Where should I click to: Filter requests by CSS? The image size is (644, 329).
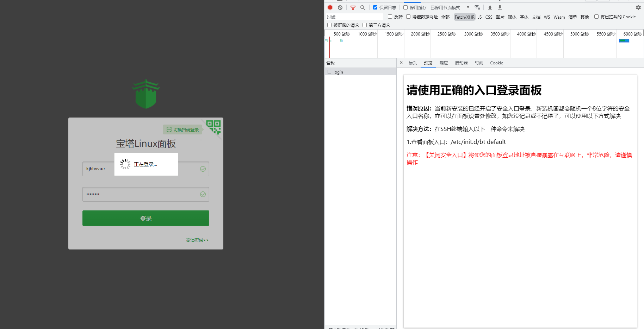pyautogui.click(x=489, y=17)
